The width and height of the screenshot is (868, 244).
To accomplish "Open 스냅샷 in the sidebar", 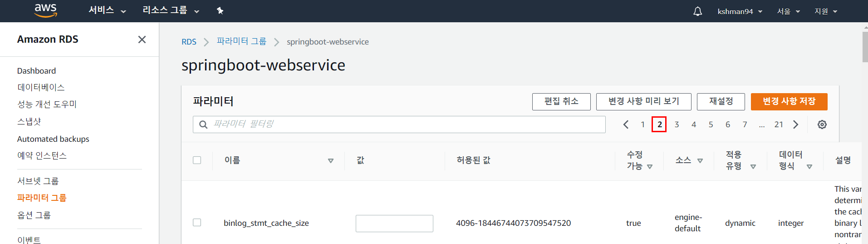I will (29, 121).
